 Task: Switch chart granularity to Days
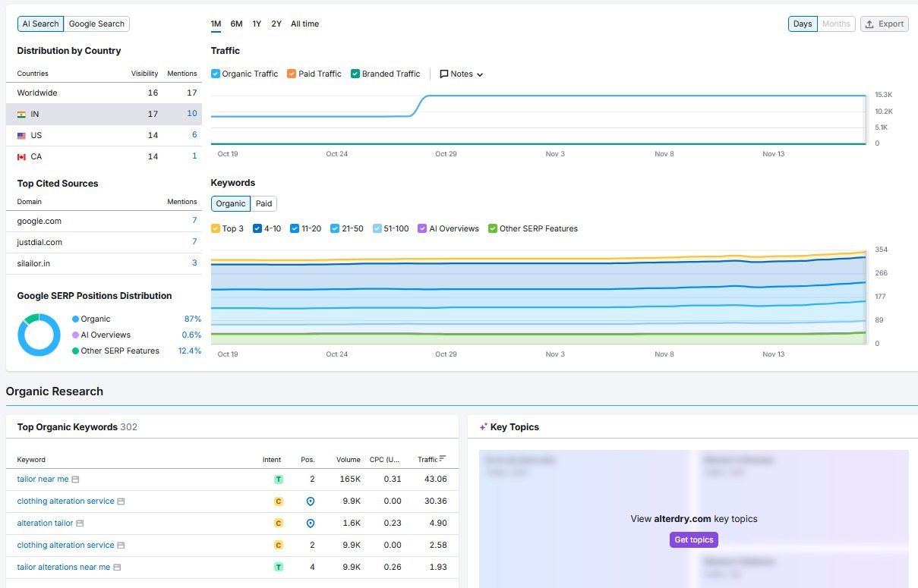(x=802, y=24)
